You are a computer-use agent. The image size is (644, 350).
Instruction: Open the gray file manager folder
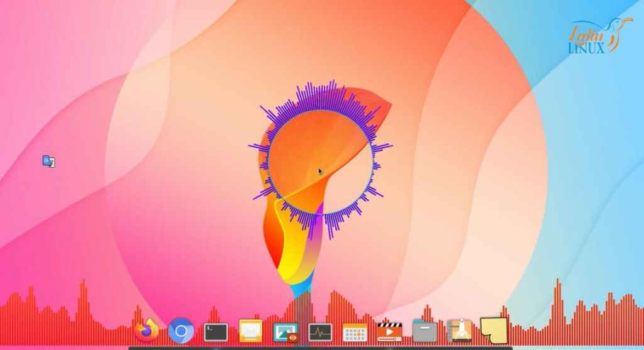coord(425,331)
